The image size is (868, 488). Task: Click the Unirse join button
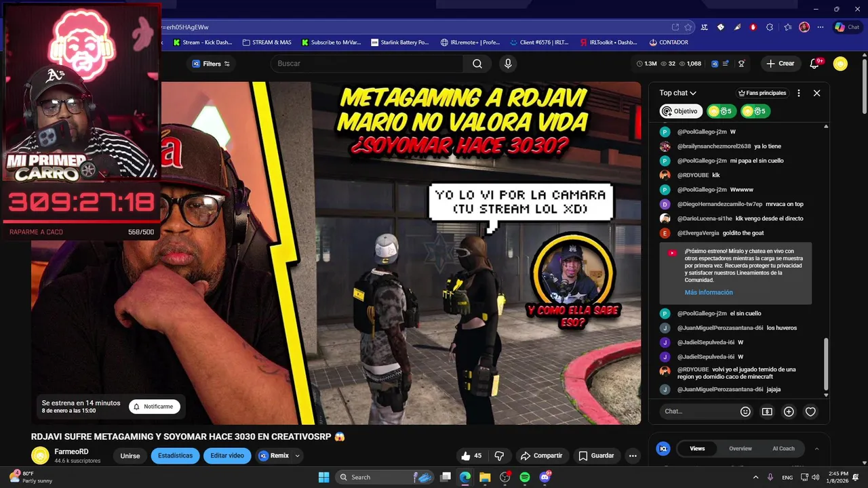[130, 456]
